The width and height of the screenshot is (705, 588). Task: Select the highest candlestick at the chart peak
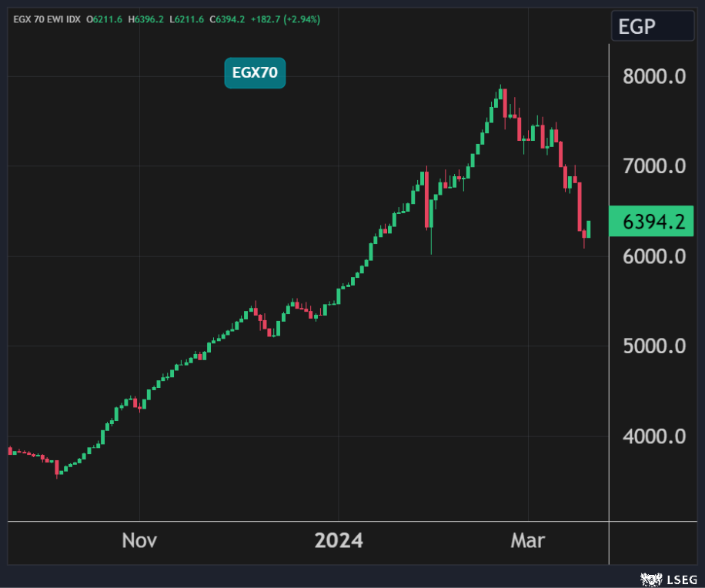(501, 94)
